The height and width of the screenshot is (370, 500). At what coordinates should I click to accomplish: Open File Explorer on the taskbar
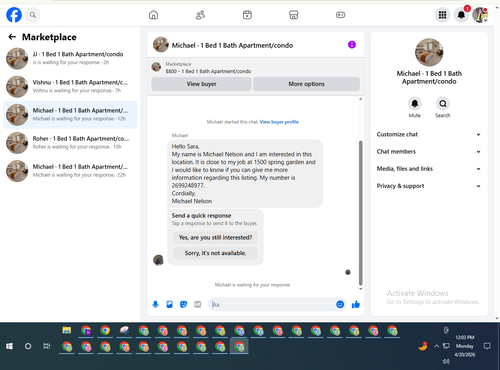click(x=67, y=330)
